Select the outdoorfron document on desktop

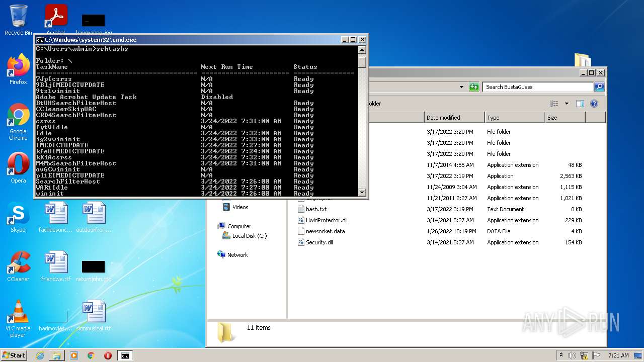point(94,217)
